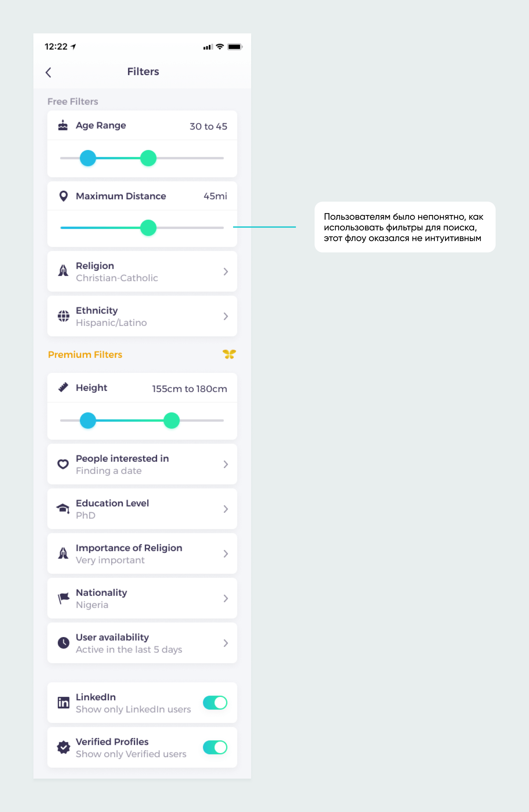Expand the Religion filter chevron

[225, 271]
